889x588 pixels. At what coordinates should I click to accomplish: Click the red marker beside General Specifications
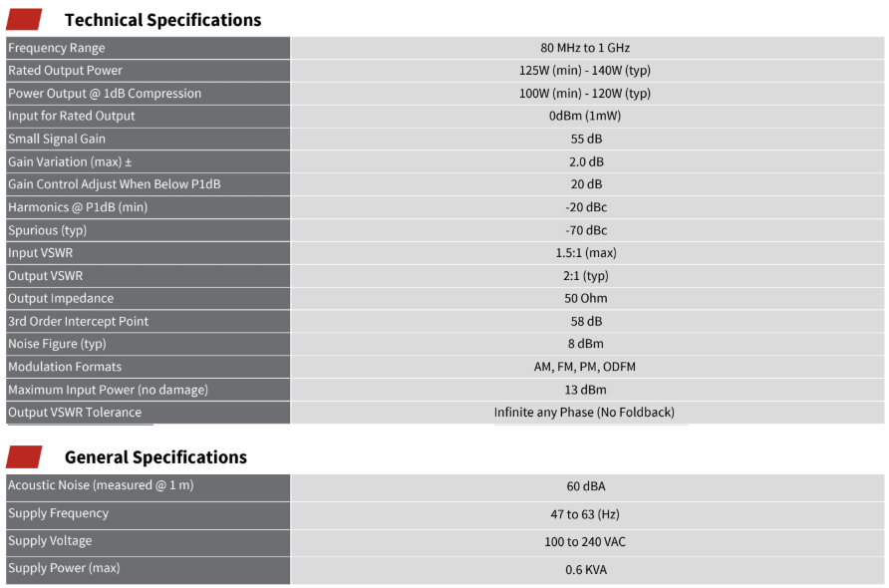24,456
